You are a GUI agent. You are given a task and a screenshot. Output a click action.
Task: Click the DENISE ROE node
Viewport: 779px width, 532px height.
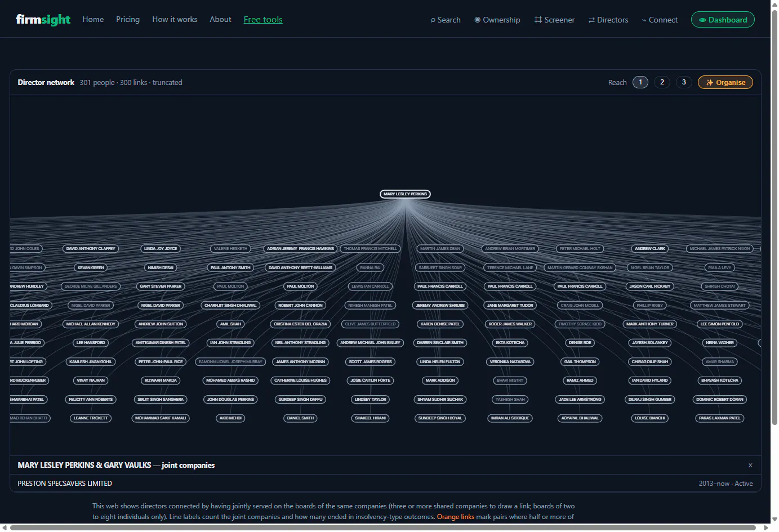(x=580, y=342)
